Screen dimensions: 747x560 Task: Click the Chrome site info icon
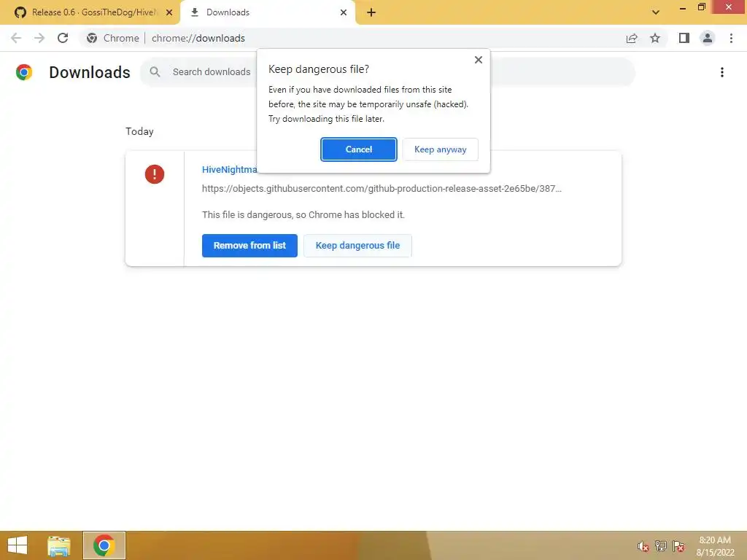[x=92, y=38]
